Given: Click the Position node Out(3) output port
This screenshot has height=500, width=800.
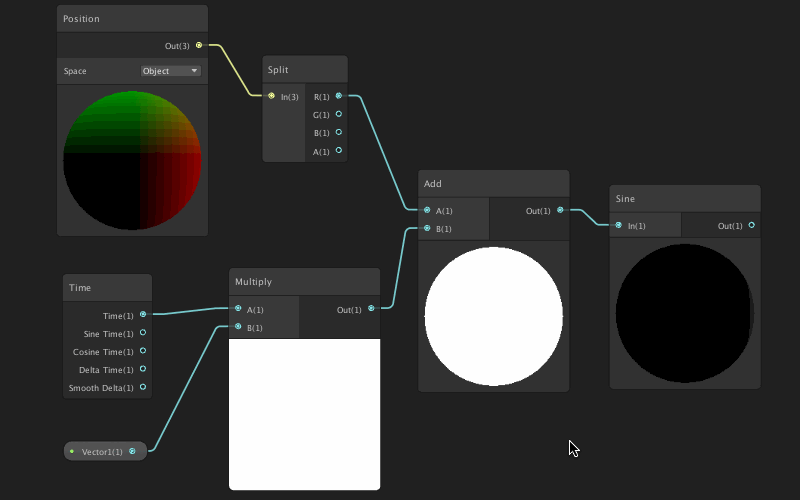Looking at the screenshot, I should tap(199, 45).
